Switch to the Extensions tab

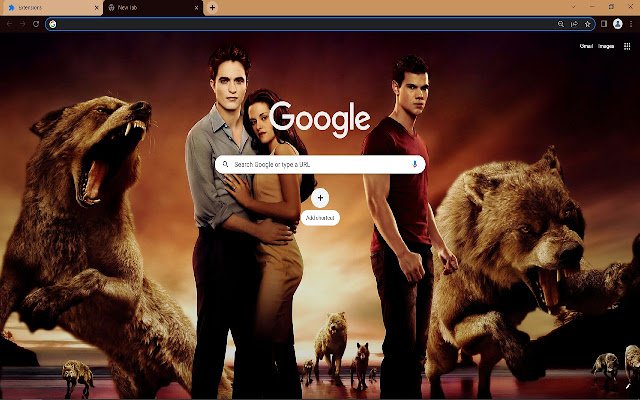point(51,8)
